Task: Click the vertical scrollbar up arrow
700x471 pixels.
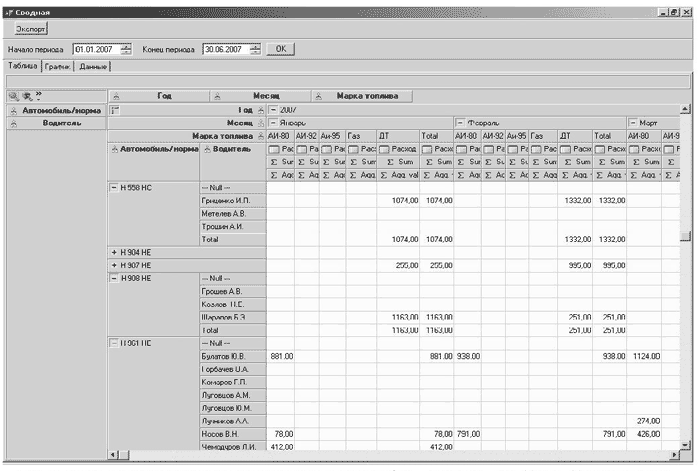Action: 685,109
